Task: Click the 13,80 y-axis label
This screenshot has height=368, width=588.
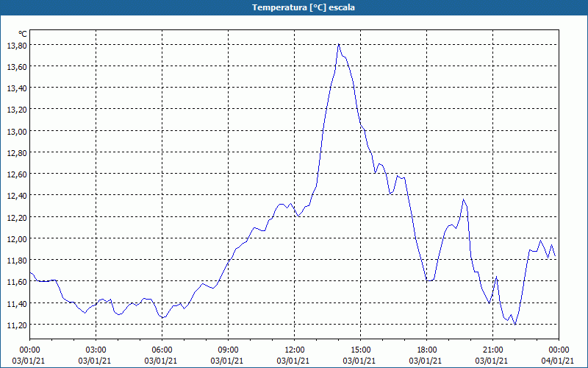Action: coord(16,45)
